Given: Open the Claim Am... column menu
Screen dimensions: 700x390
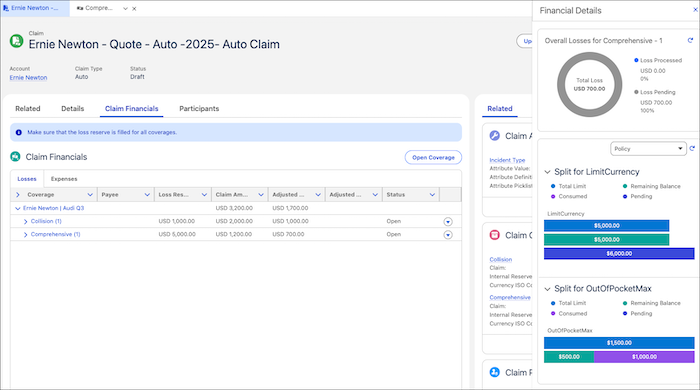Looking at the screenshot, I should pos(261,195).
